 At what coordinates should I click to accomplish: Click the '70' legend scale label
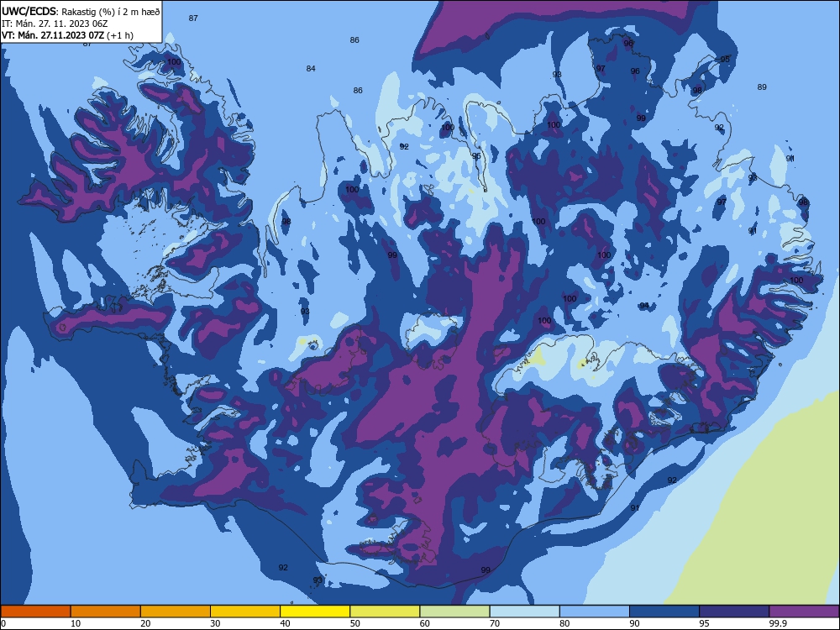495,623
